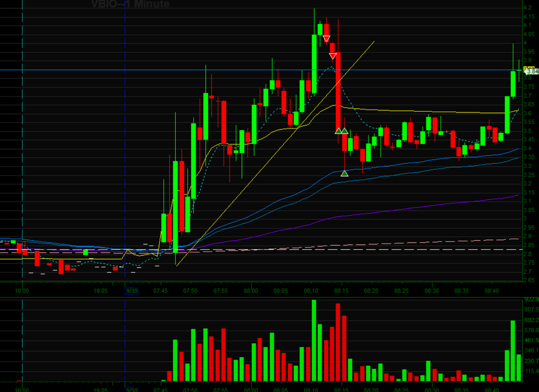Click the tallest red volume bar near 08:14
Image resolution: width=539 pixels, height=392 pixels.
point(338,343)
